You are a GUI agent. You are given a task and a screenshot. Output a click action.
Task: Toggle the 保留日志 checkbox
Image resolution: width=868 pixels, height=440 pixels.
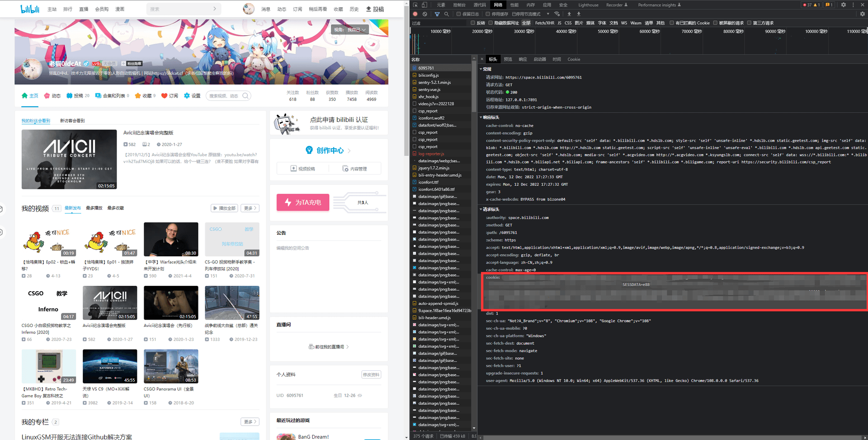(x=458, y=14)
